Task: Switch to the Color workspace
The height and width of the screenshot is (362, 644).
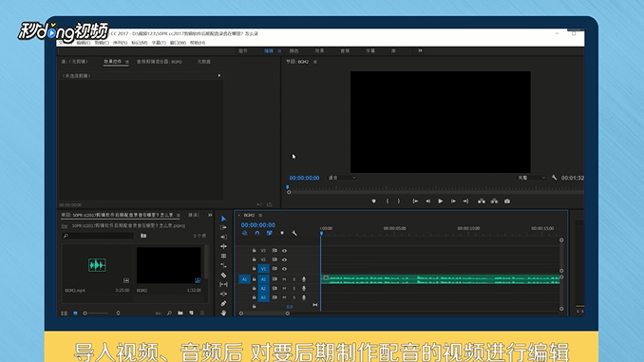Action: 294,51
